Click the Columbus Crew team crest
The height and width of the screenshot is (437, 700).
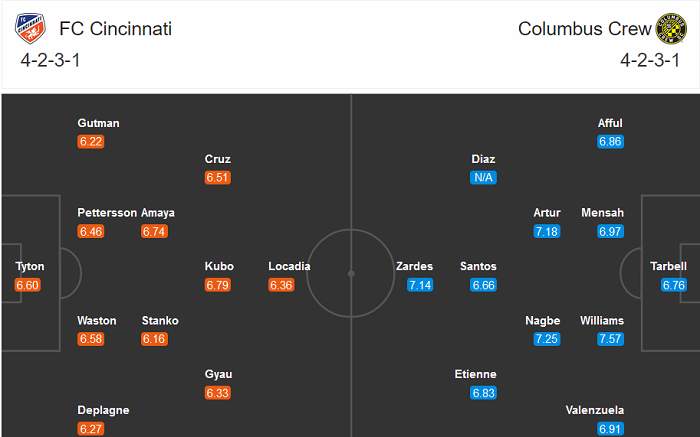669,29
